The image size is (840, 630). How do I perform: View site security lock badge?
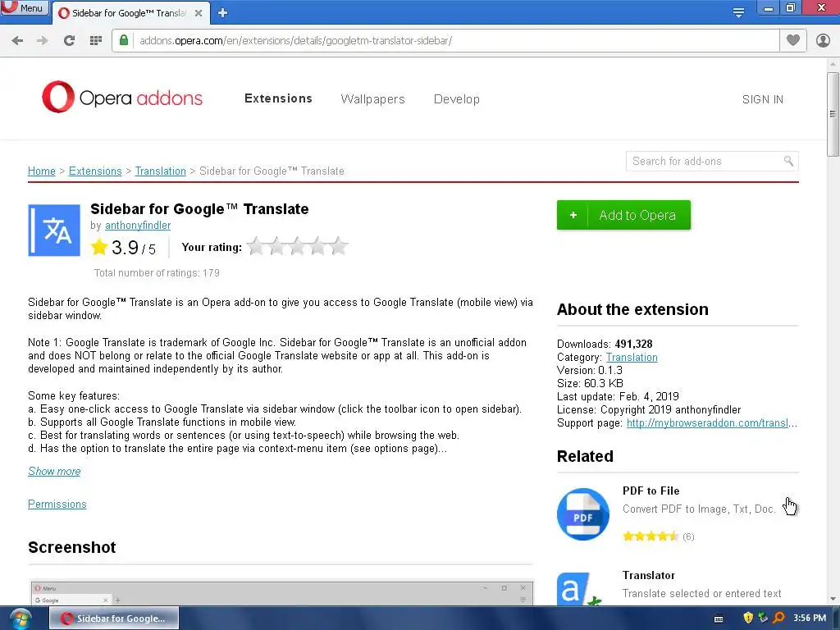(x=124, y=40)
